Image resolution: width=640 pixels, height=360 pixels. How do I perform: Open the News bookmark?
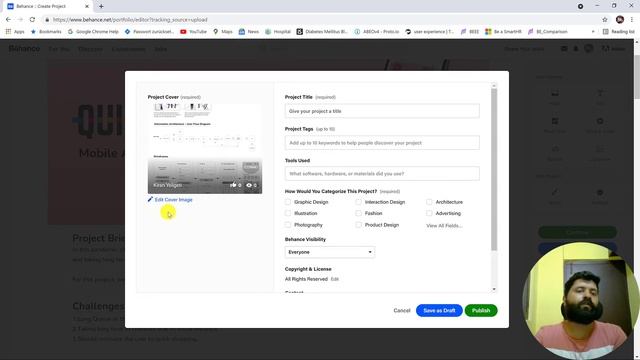click(x=249, y=31)
